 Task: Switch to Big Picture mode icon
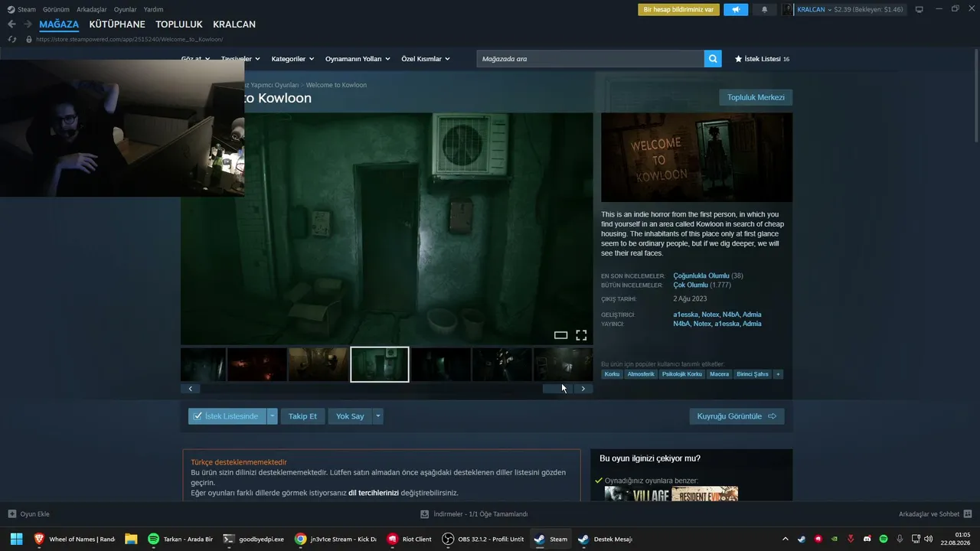coord(920,9)
